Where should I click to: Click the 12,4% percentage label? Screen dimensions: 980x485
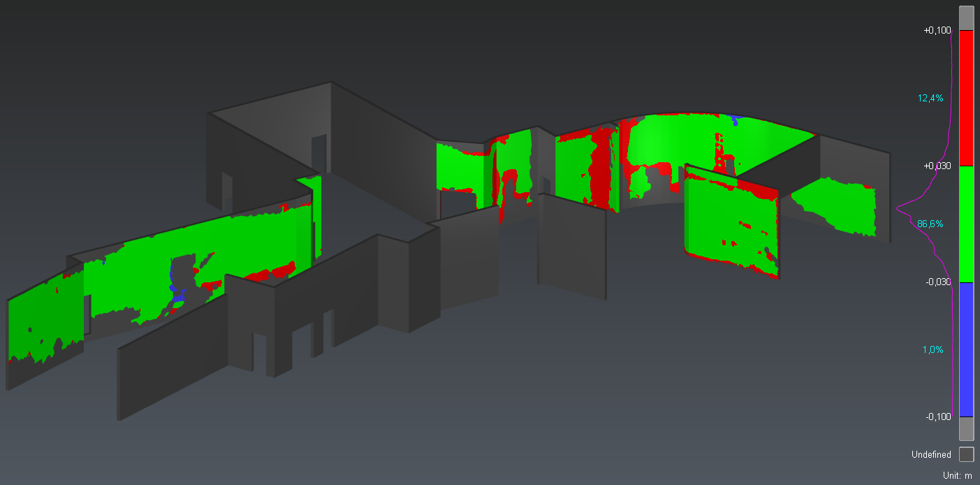pyautogui.click(x=930, y=98)
